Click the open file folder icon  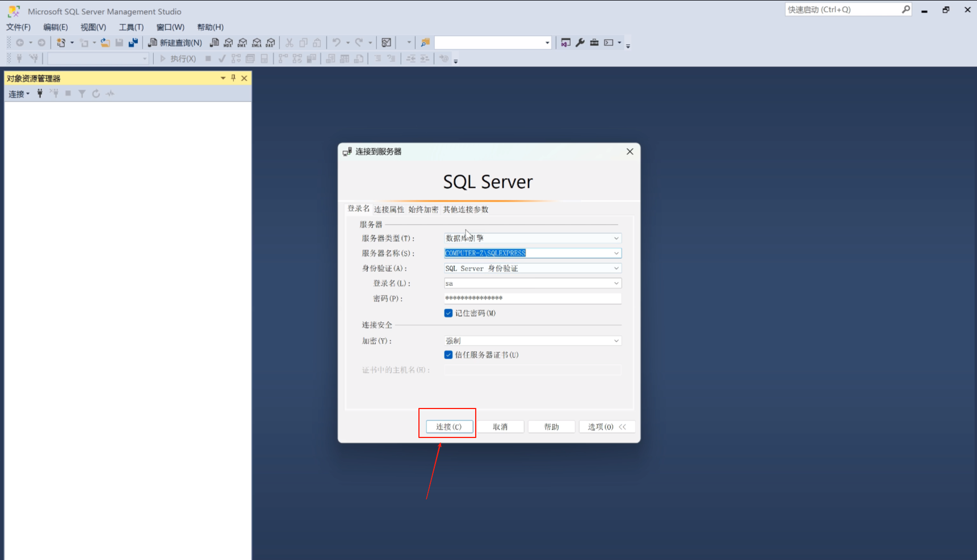(x=105, y=43)
